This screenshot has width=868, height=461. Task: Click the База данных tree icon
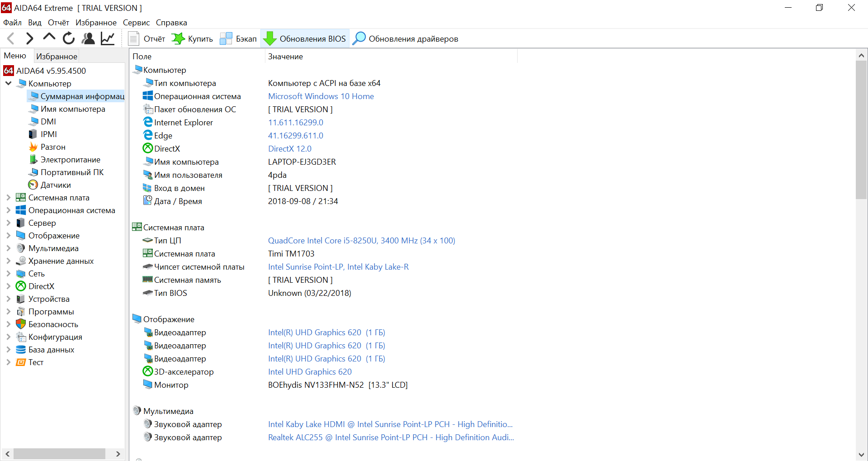click(21, 350)
